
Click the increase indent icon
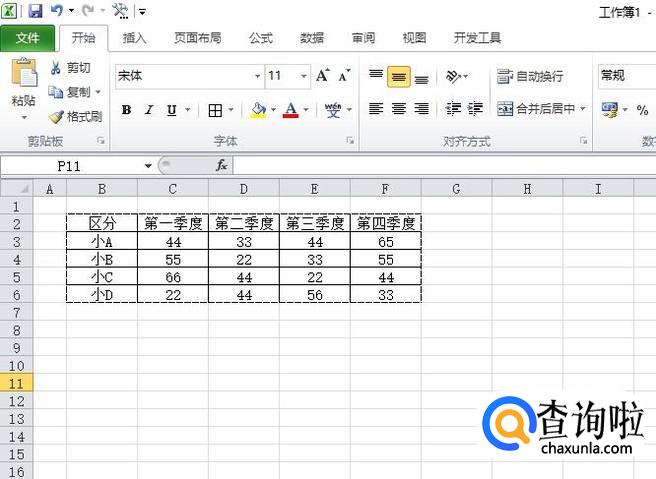(x=475, y=109)
